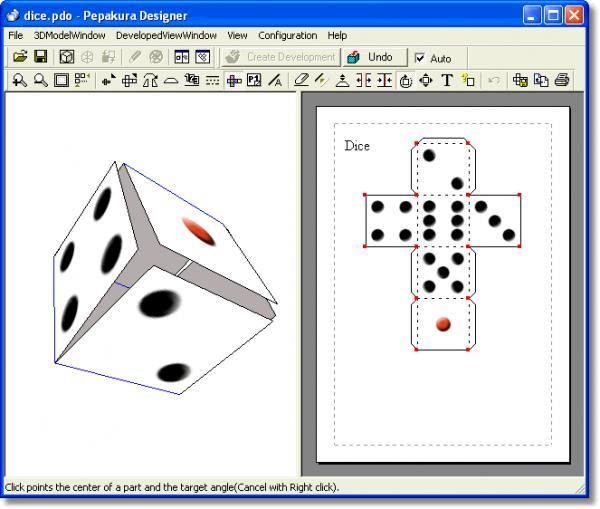
Task: Click the 3D cube model icon
Action: (x=67, y=58)
